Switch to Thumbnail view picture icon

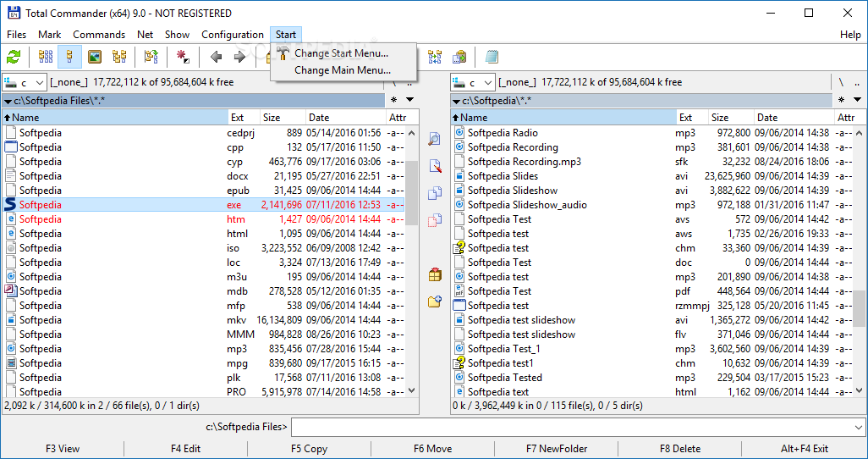(95, 57)
